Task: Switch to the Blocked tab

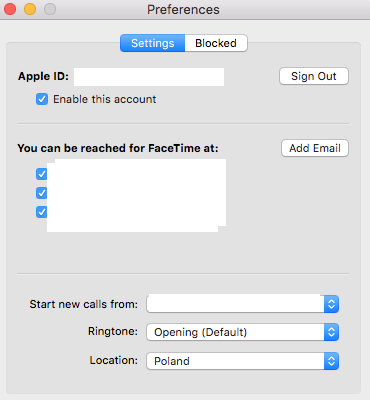Action: click(x=216, y=43)
